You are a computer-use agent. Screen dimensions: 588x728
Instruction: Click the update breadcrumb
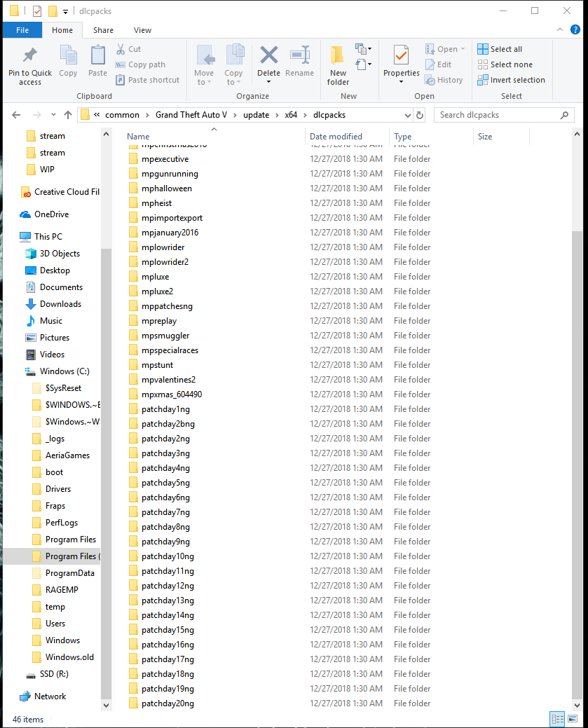[x=257, y=115]
